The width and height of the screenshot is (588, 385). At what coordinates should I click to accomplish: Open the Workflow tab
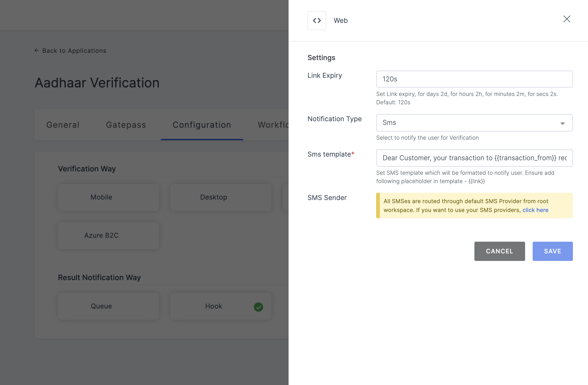[273, 125]
